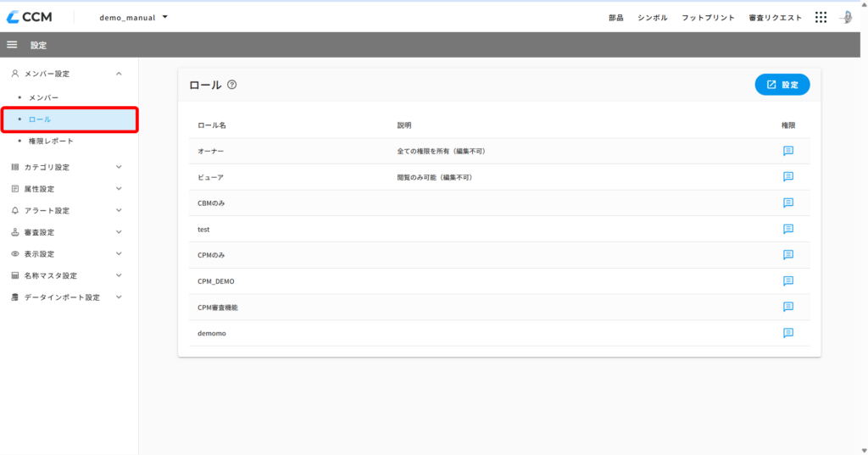Expand the データインポート設定 chevron

119,297
